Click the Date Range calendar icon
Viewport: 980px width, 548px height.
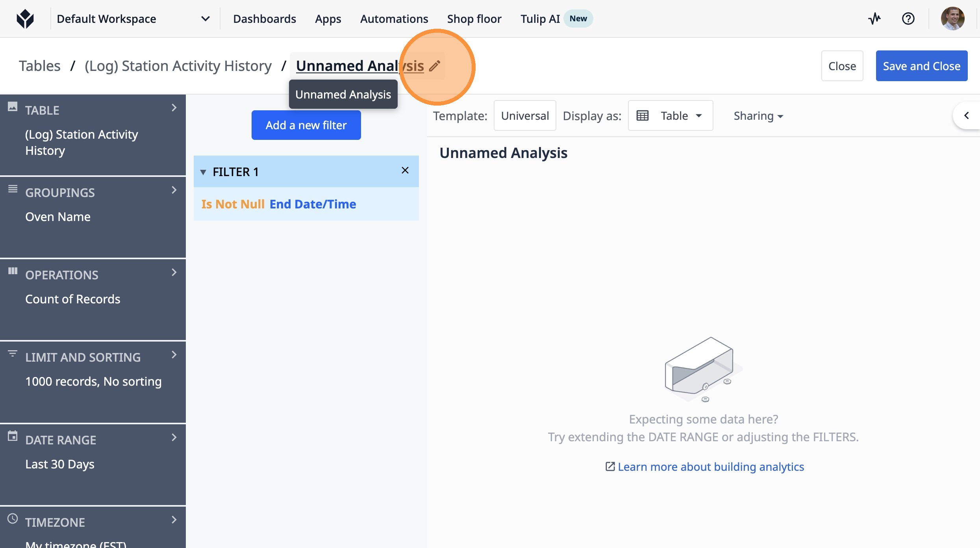tap(13, 436)
